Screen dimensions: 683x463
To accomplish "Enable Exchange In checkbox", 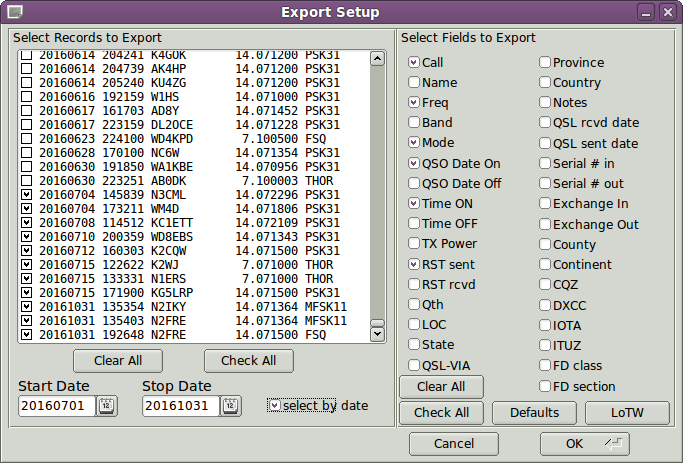I will [544, 203].
